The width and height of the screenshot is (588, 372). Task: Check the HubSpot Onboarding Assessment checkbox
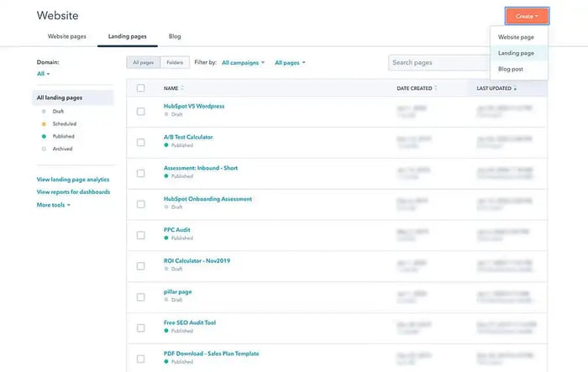pos(140,204)
